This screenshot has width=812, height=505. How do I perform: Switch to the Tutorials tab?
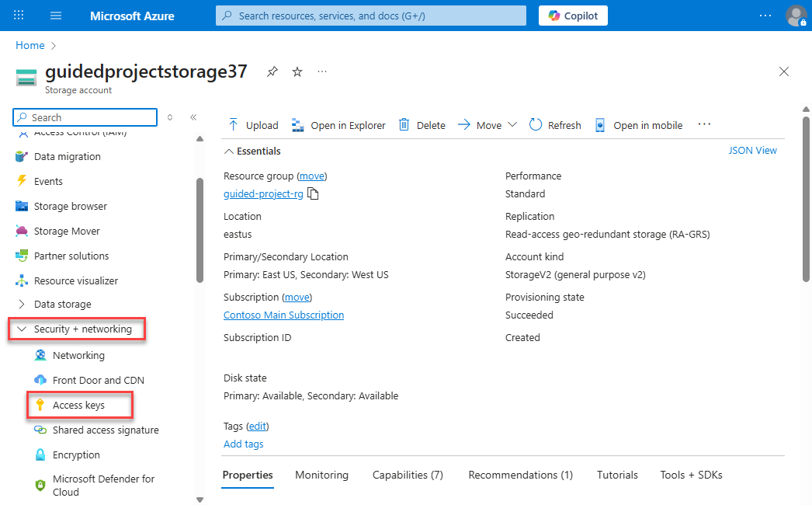617,475
